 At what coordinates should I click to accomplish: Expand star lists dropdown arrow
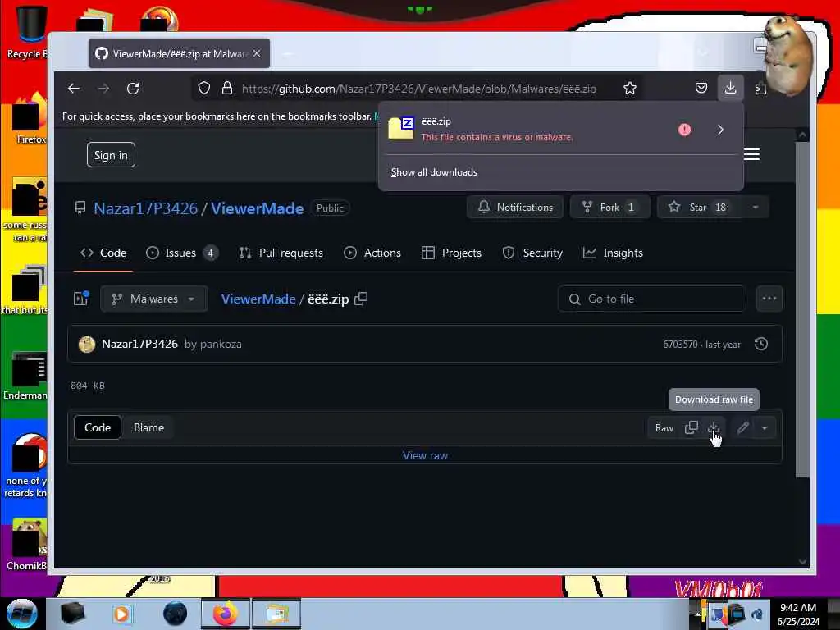coord(756,208)
